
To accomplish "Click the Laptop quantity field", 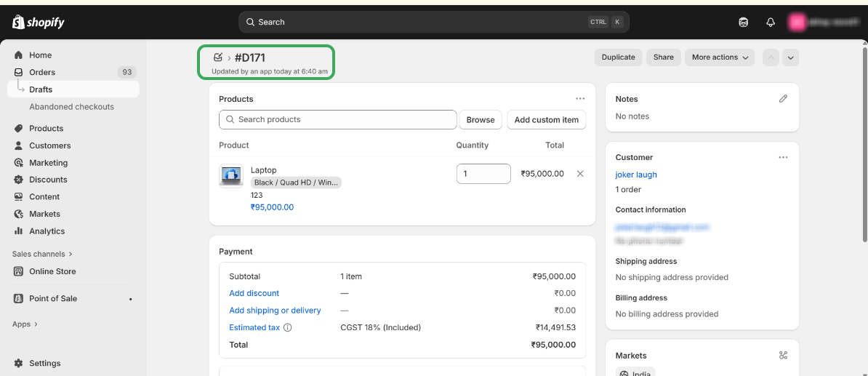I will pyautogui.click(x=483, y=174).
